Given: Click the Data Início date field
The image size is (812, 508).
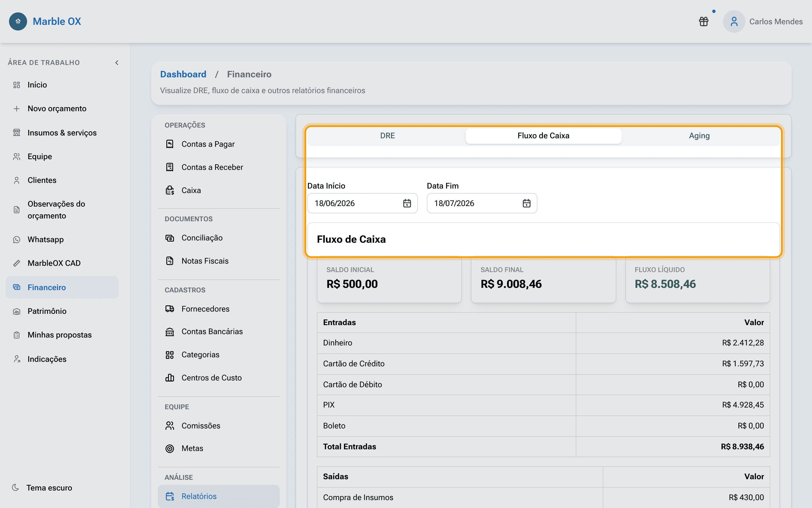Looking at the screenshot, I should 362,203.
